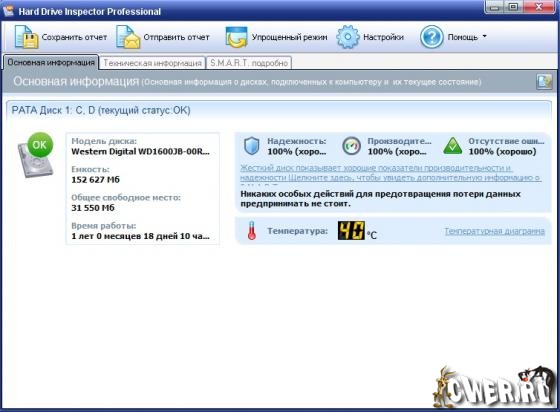Click the Save report floppy icon

point(26,37)
